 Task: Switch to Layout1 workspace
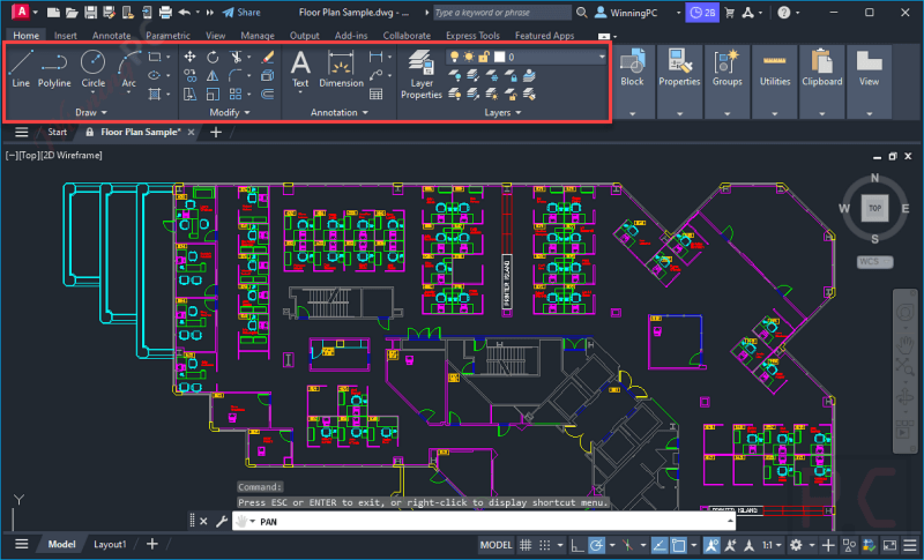(110, 544)
